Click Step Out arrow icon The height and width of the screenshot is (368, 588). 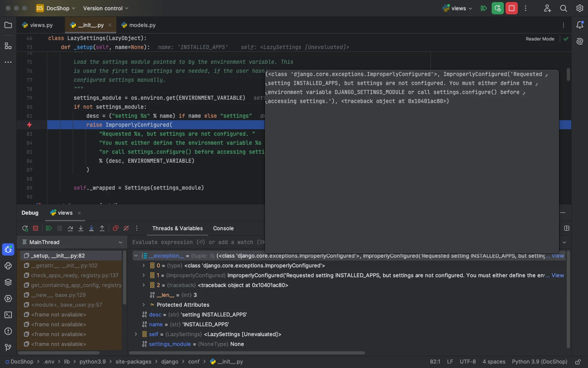pos(102,229)
